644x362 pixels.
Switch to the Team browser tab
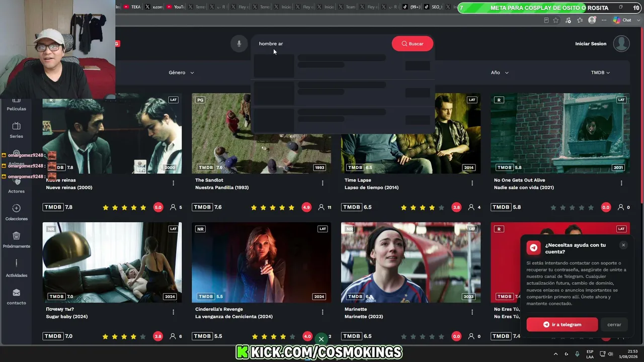pyautogui.click(x=348, y=7)
